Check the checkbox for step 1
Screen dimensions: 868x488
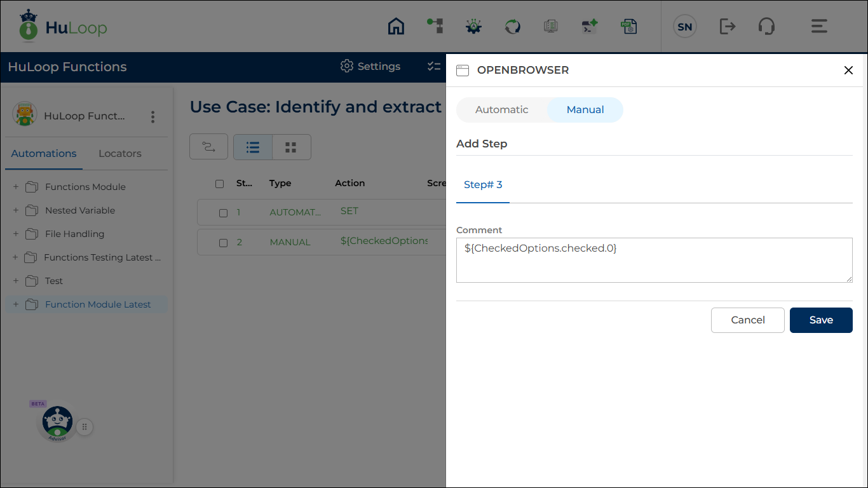tap(223, 213)
